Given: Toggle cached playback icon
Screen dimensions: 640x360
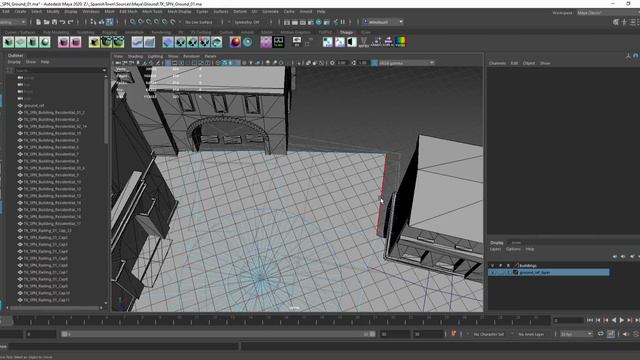Looking at the screenshot, I should click(611, 334).
